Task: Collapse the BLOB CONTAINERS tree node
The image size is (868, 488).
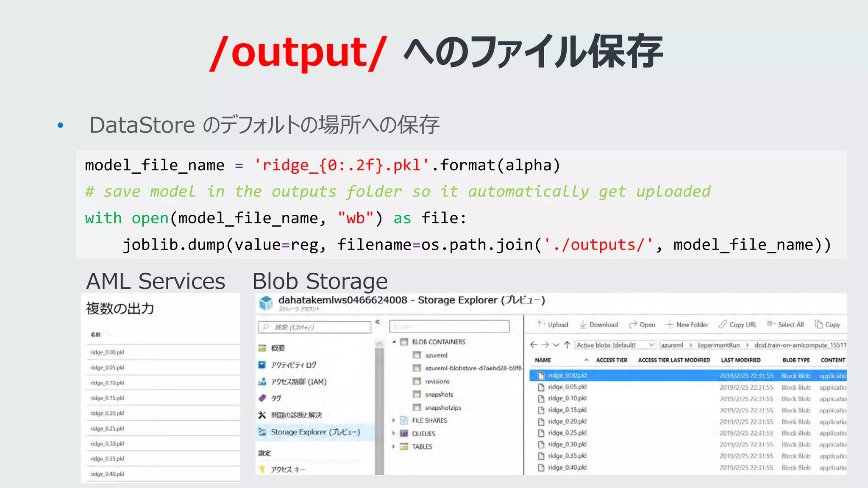Action: point(394,342)
